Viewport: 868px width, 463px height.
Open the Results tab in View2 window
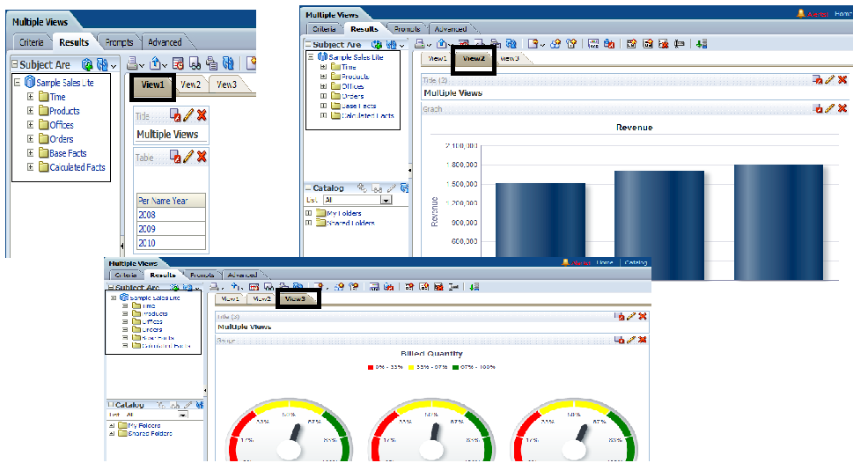(364, 29)
